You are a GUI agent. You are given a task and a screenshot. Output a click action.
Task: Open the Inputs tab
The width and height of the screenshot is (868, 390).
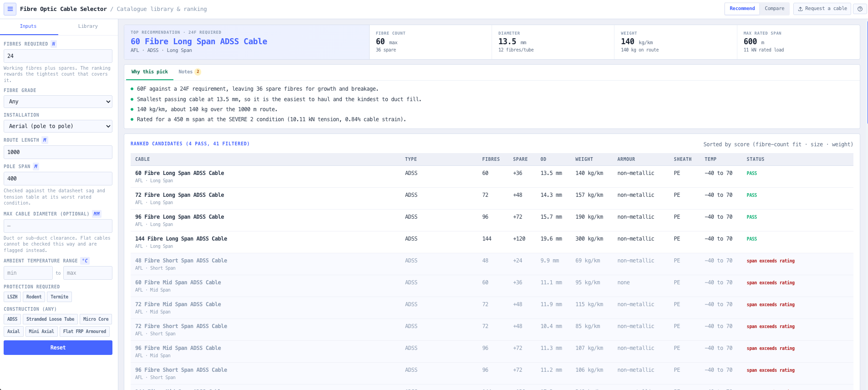pos(28,26)
